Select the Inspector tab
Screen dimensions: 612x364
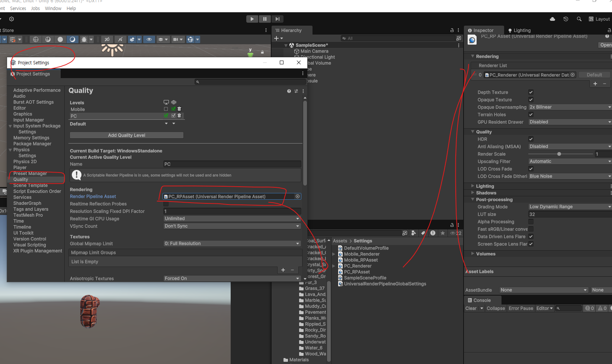(483, 30)
